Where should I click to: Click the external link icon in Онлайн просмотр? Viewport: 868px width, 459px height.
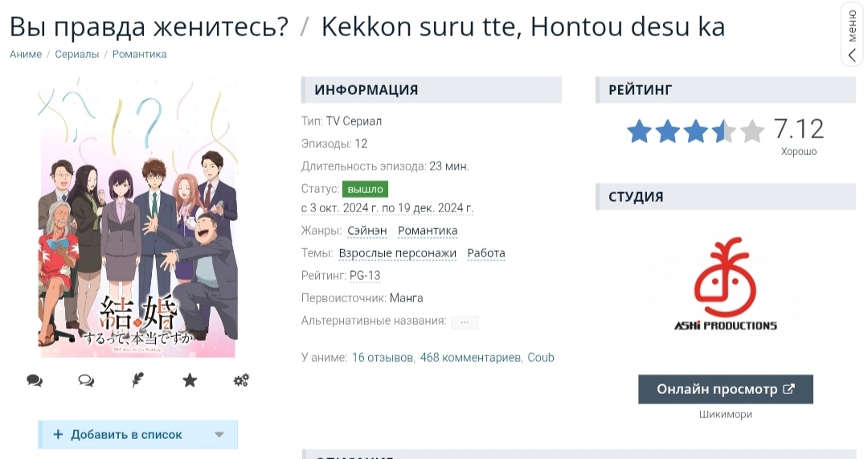tap(789, 389)
